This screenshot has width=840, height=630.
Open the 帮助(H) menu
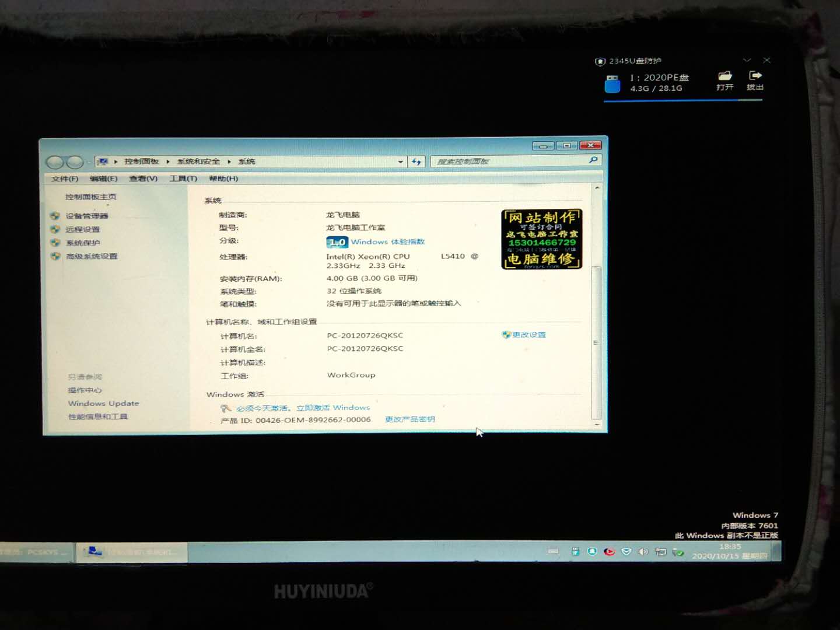[x=223, y=178]
